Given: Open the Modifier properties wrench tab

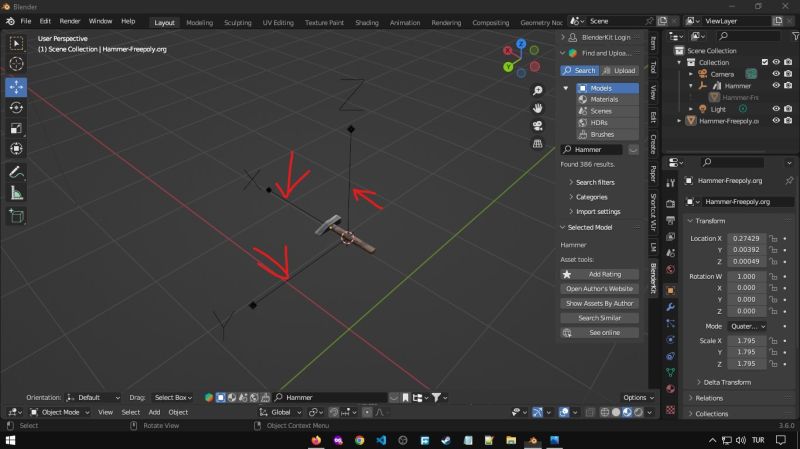Looking at the screenshot, I should point(670,307).
